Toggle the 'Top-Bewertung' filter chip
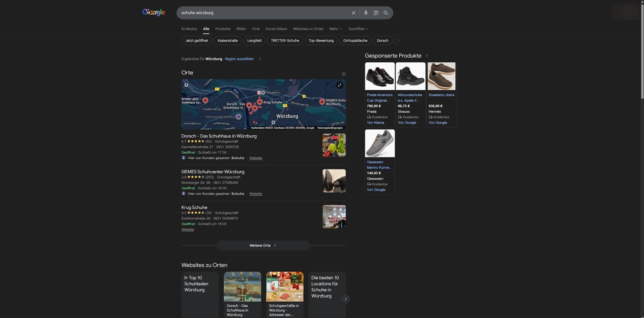 click(x=321, y=41)
